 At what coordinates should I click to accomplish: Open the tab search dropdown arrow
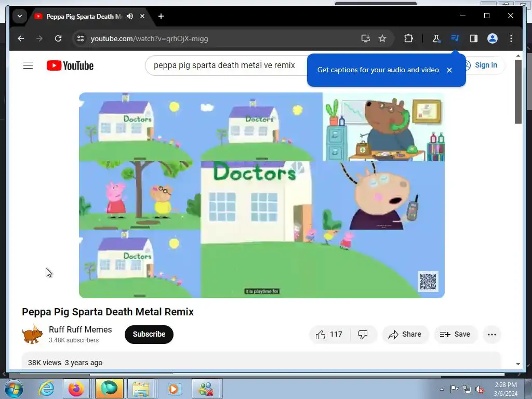tap(20, 16)
